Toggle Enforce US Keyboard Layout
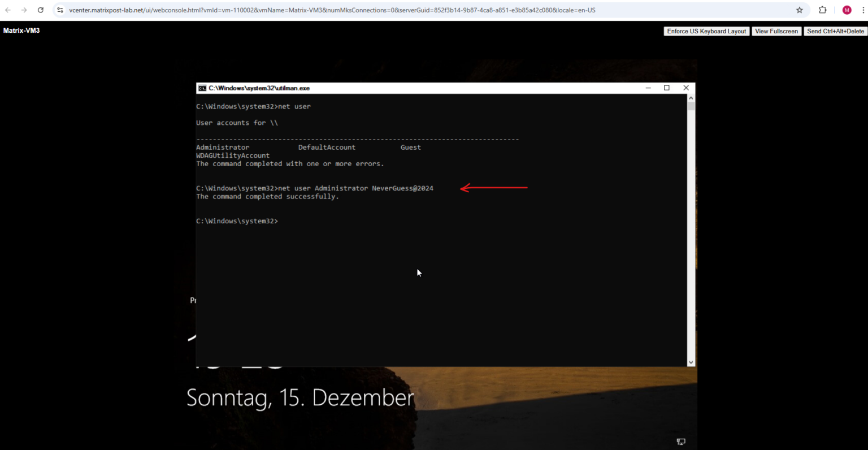 pyautogui.click(x=706, y=31)
